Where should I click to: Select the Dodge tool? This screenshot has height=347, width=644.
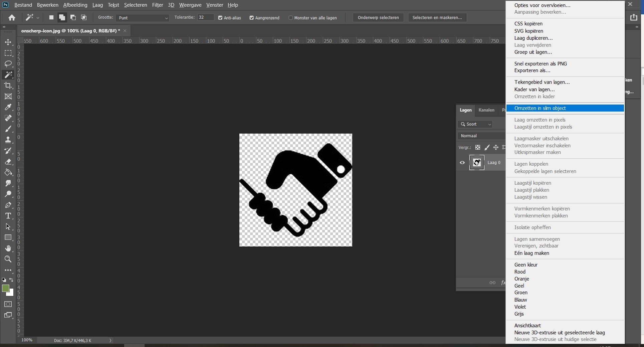point(8,194)
